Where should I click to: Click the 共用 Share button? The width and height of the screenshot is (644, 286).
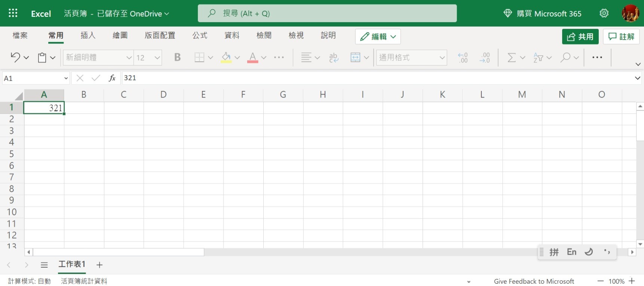pyautogui.click(x=580, y=36)
